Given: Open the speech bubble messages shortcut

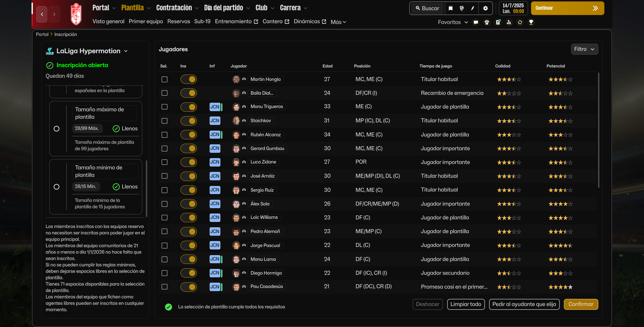Looking at the screenshot, I should [x=476, y=22].
